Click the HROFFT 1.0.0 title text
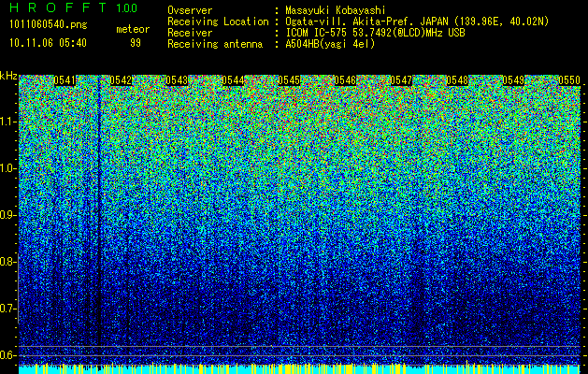588x374 pixels. [x=73, y=7]
